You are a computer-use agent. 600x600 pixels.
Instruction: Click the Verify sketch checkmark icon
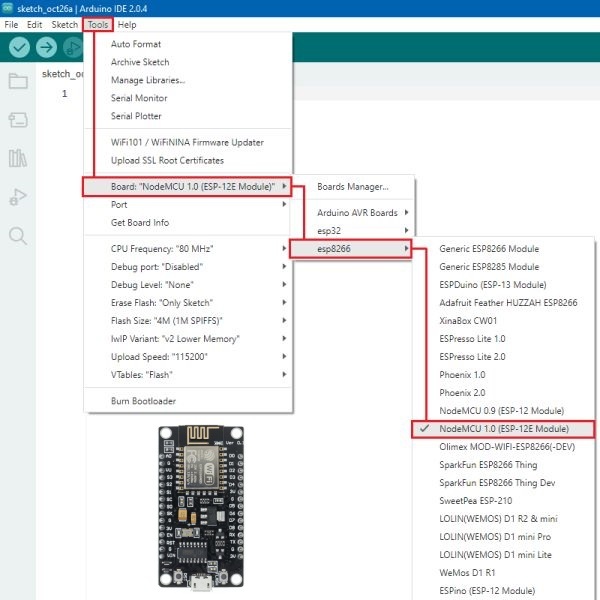[x=19, y=47]
